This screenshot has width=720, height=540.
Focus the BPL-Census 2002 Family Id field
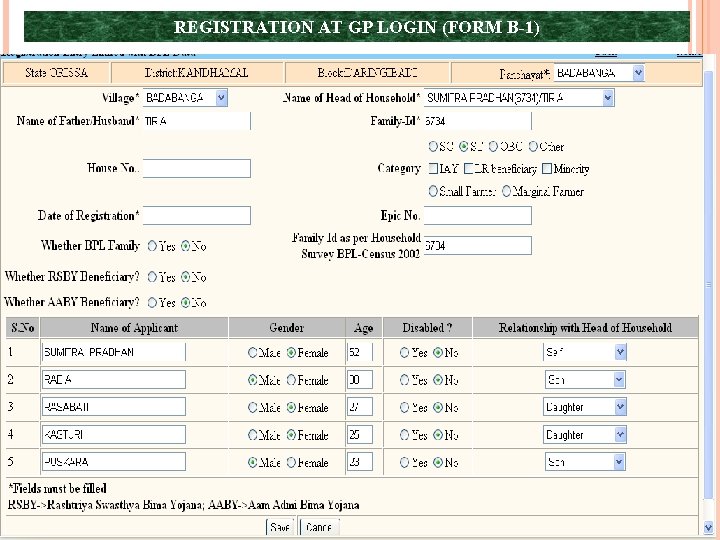[x=478, y=246]
